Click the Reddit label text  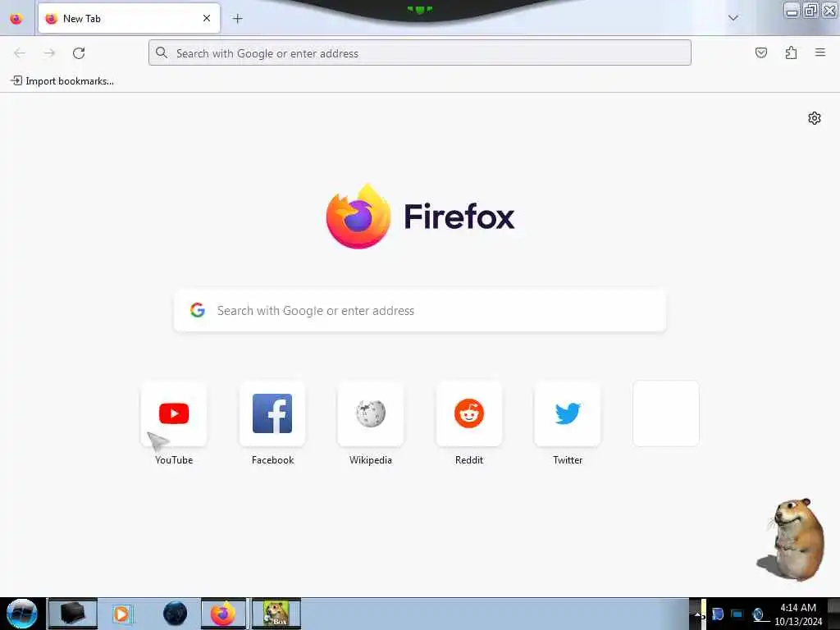pos(469,460)
